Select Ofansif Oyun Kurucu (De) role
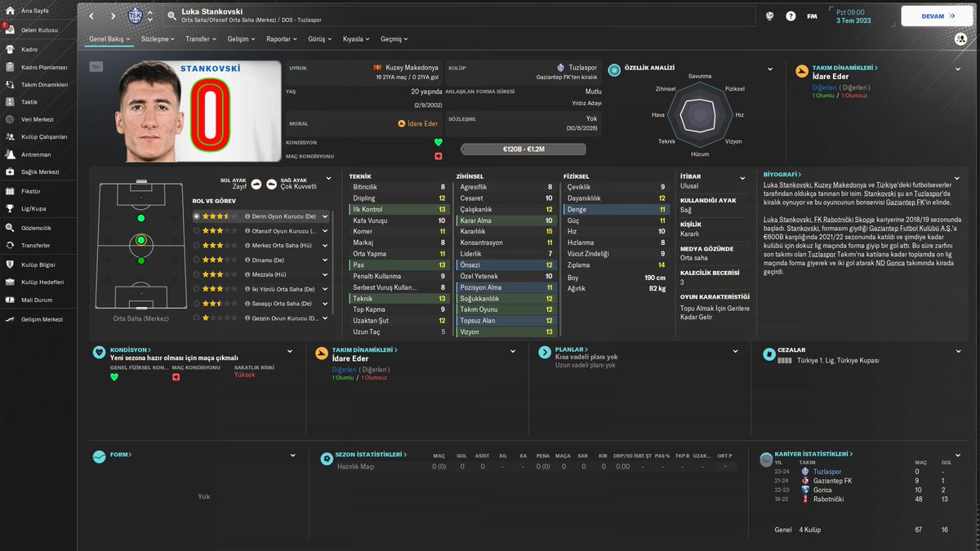This screenshot has height=551, width=980. (x=261, y=231)
